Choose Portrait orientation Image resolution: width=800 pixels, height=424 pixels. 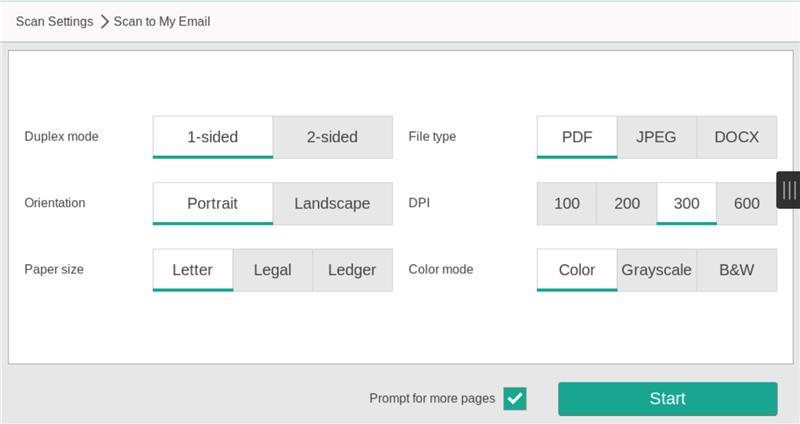212,203
